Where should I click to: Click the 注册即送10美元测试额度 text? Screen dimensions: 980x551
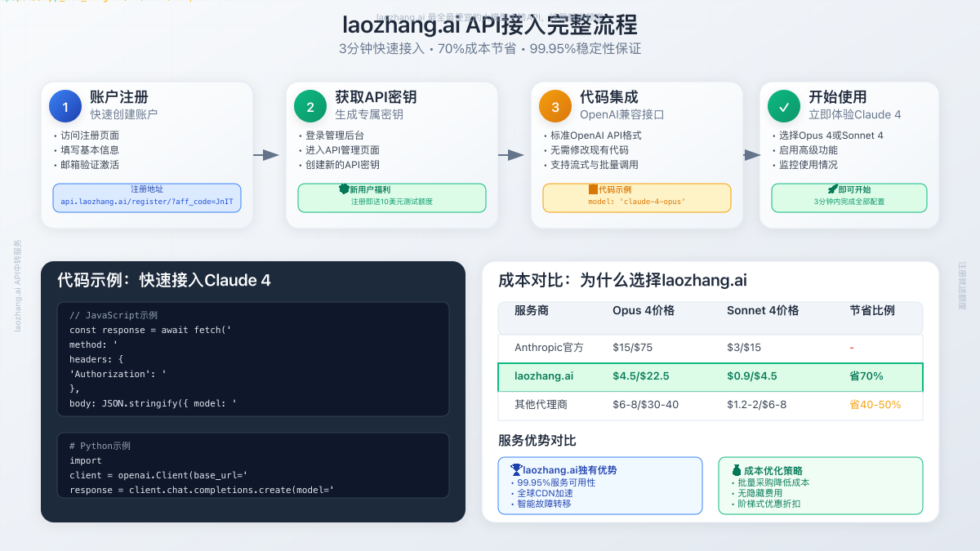click(392, 202)
